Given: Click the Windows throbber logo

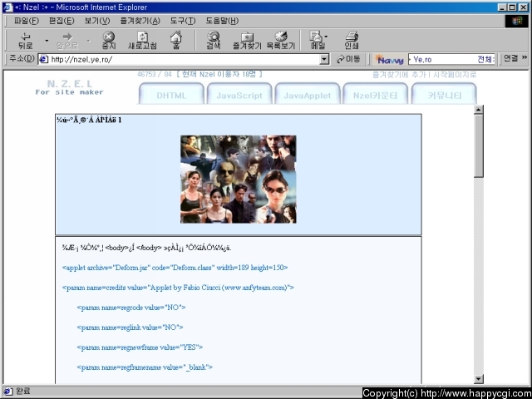Looking at the screenshot, I should (517, 21).
